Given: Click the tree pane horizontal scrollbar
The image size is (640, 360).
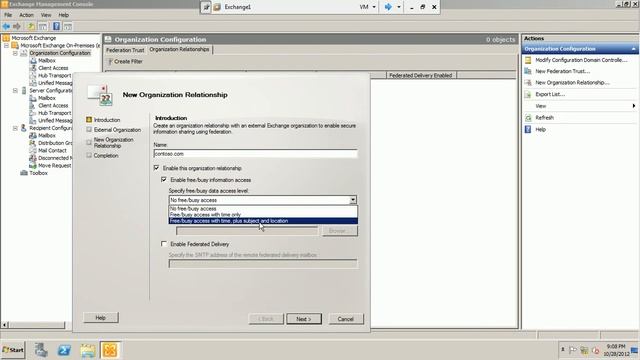Looking at the screenshot, I should (36, 325).
